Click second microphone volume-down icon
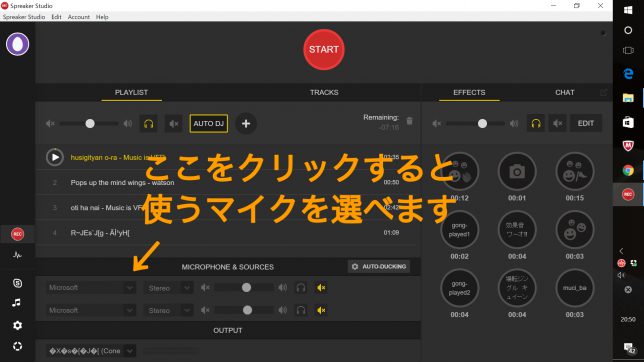 click(x=205, y=310)
